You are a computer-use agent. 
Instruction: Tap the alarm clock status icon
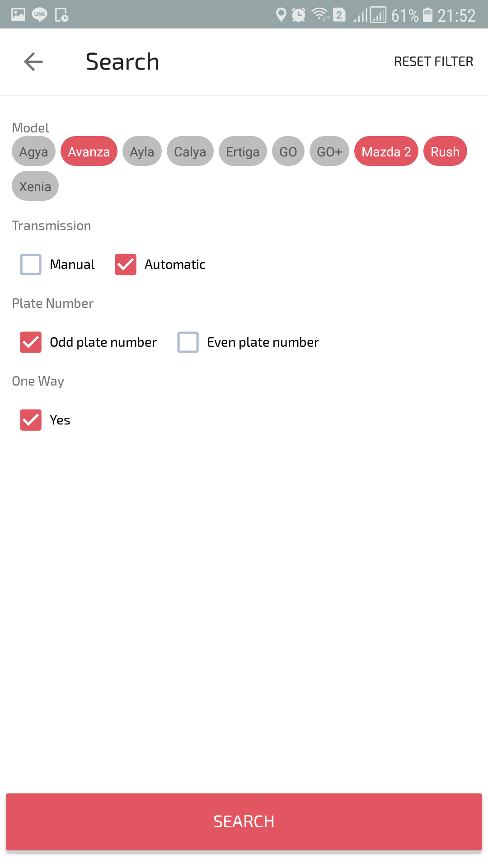(299, 15)
